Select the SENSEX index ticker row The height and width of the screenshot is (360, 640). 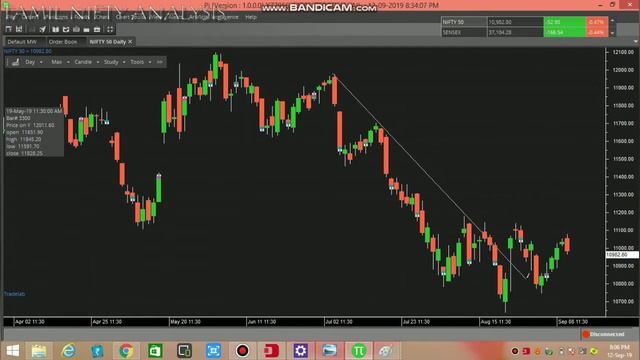pos(524,32)
